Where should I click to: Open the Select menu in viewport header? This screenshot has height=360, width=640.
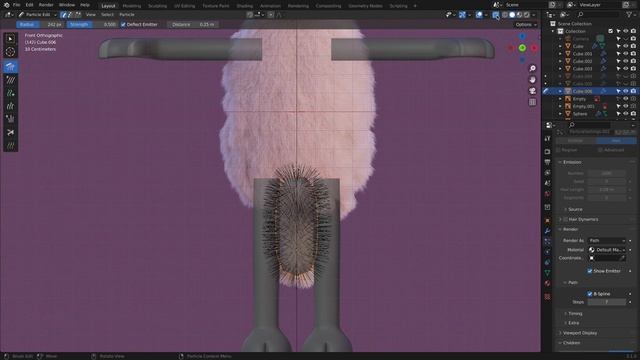coord(107,15)
